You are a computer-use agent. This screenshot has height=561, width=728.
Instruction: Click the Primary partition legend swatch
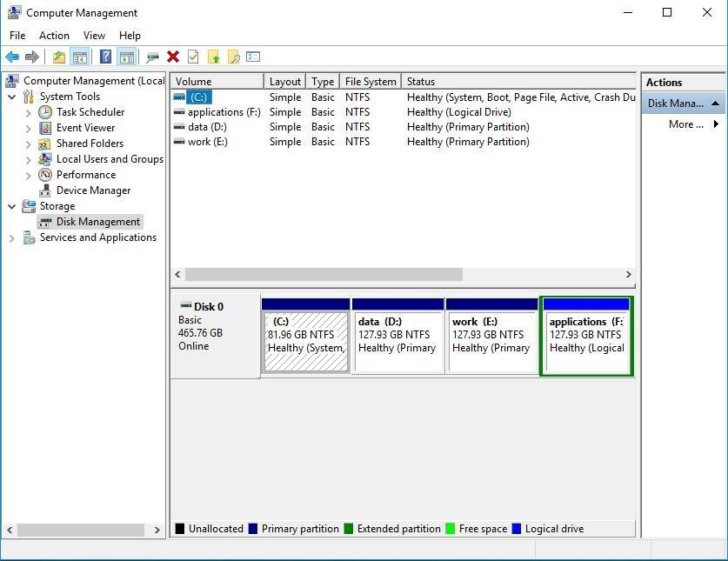253,529
